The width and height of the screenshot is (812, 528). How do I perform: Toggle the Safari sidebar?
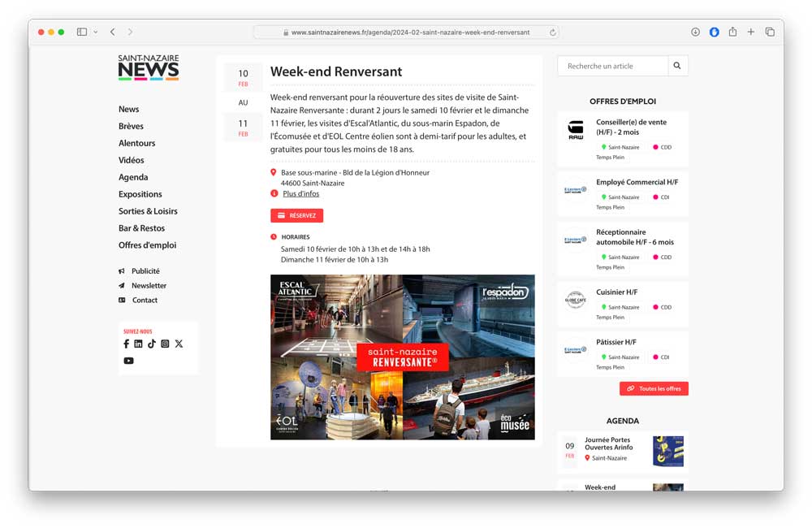[x=82, y=32]
